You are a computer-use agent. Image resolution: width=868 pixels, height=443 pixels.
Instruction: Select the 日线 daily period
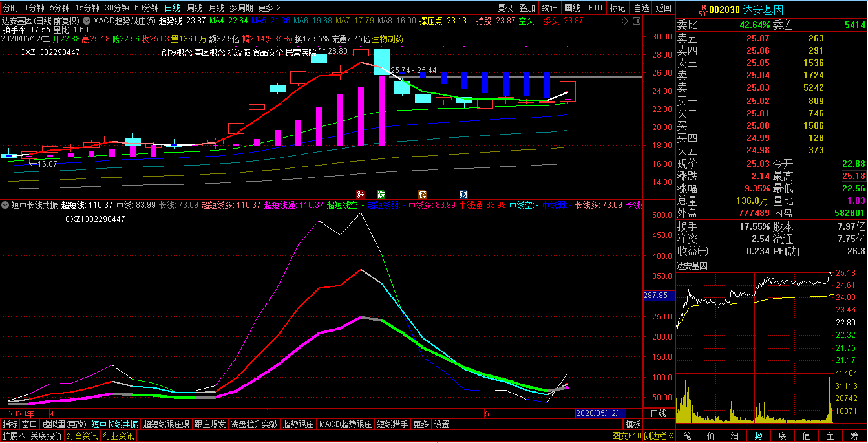coord(173,8)
